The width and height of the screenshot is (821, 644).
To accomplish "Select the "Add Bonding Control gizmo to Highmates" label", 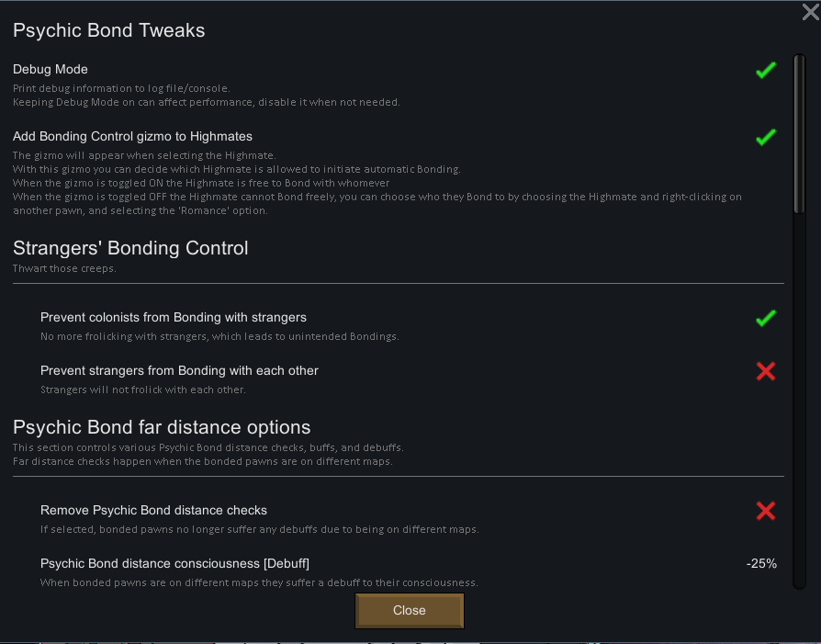I will point(132,137).
